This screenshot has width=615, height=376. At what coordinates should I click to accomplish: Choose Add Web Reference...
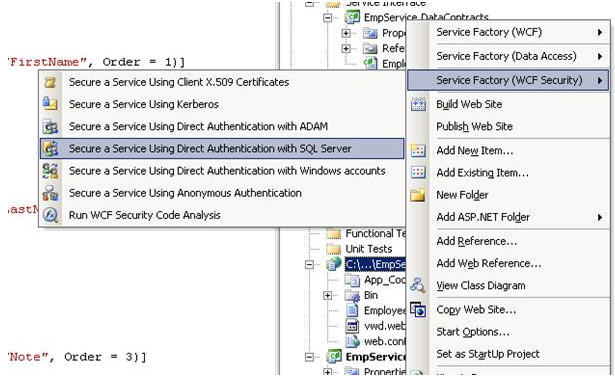point(508,263)
